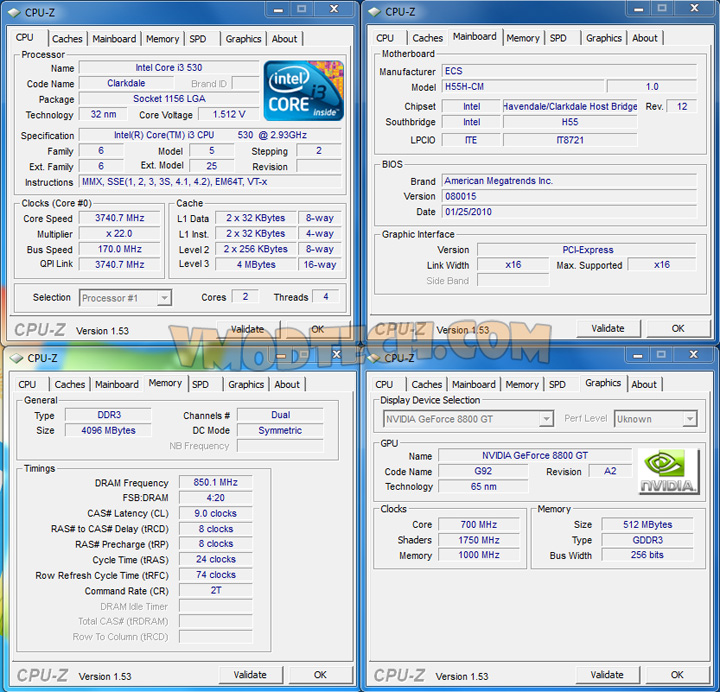Switch to CPU tab in Memory window
The image size is (720, 692).
click(27, 384)
